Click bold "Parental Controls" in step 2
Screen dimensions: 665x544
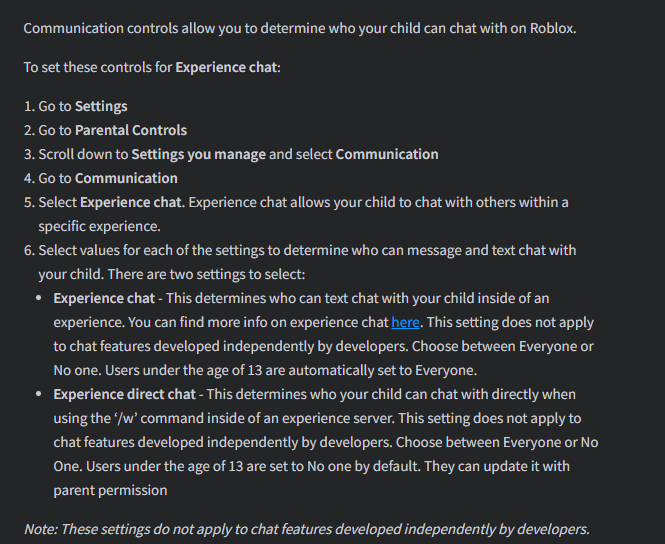point(131,130)
